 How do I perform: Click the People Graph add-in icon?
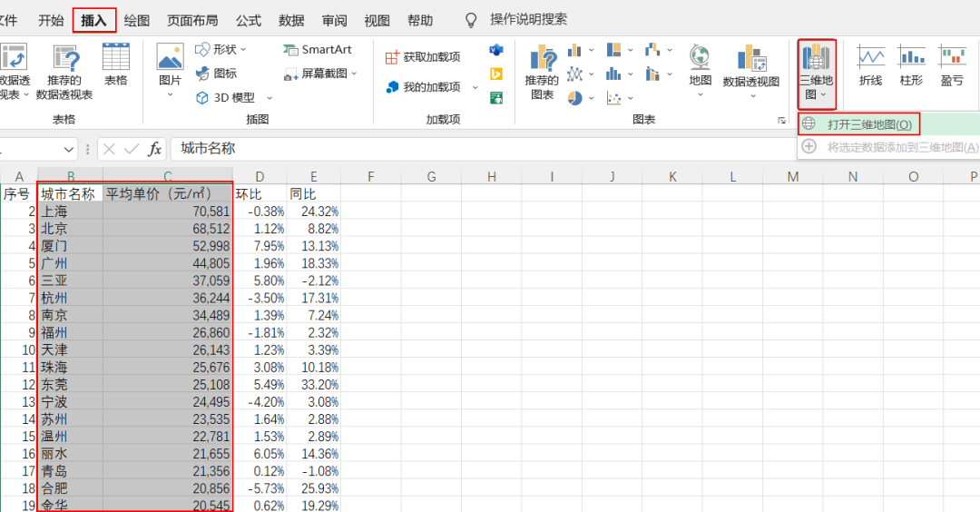coord(496,97)
